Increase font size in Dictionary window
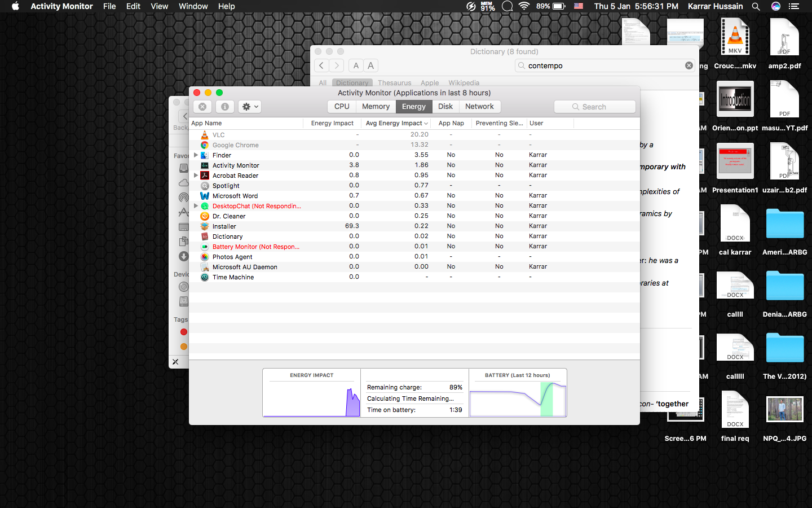Viewport: 812px width, 508px height. [370, 65]
